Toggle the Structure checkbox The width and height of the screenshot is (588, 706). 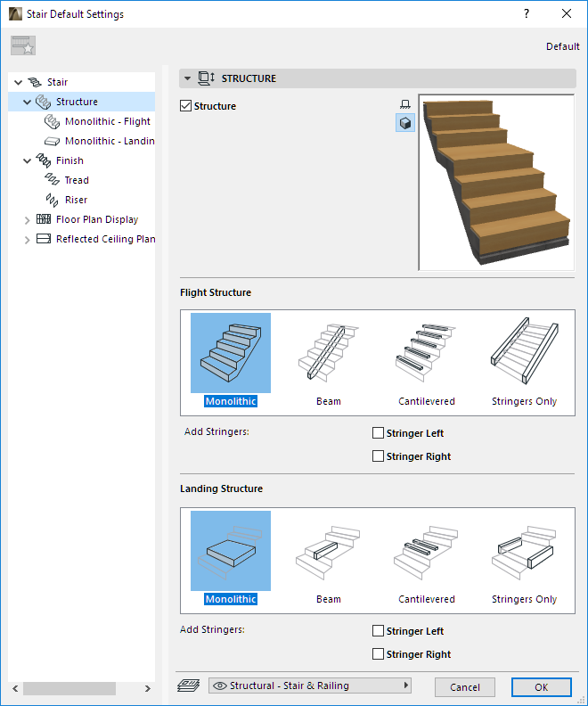(185, 106)
